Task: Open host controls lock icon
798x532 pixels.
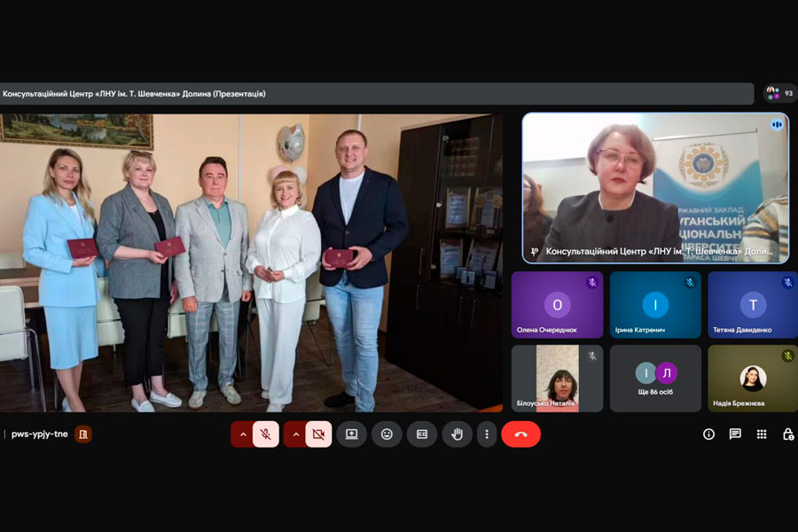Action: (788, 434)
